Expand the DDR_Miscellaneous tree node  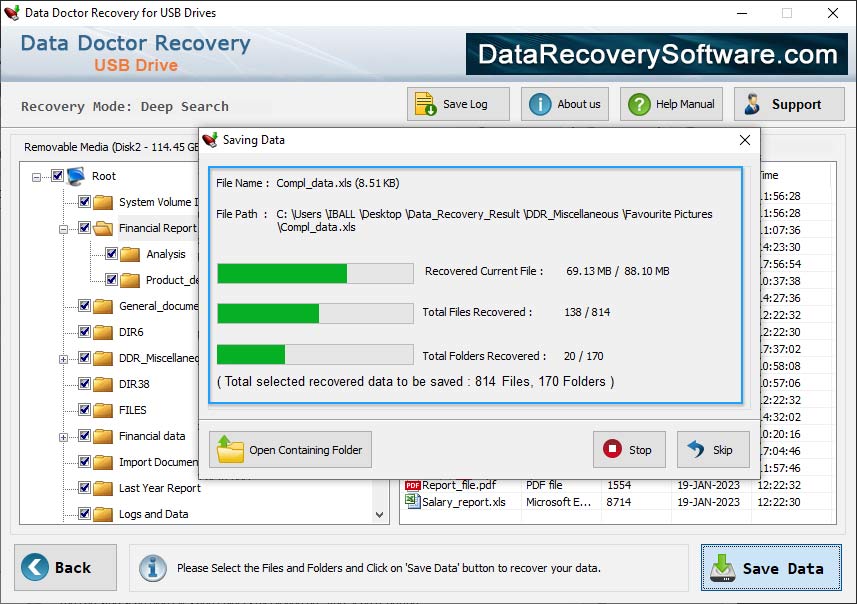(x=65, y=358)
